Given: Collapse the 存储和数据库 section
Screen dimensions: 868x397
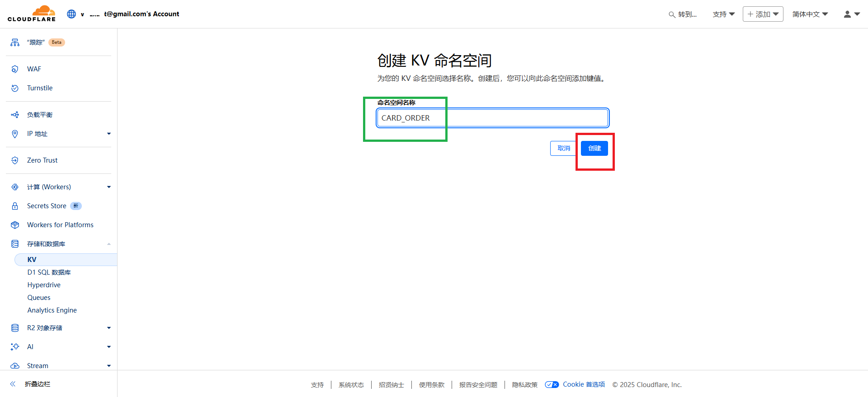Looking at the screenshot, I should (108, 244).
